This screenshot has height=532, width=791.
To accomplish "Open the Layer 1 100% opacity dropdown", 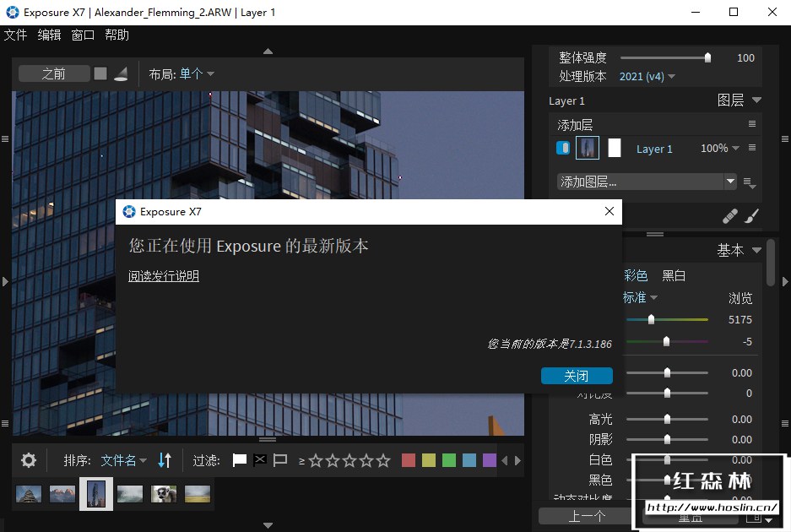I will 720,149.
